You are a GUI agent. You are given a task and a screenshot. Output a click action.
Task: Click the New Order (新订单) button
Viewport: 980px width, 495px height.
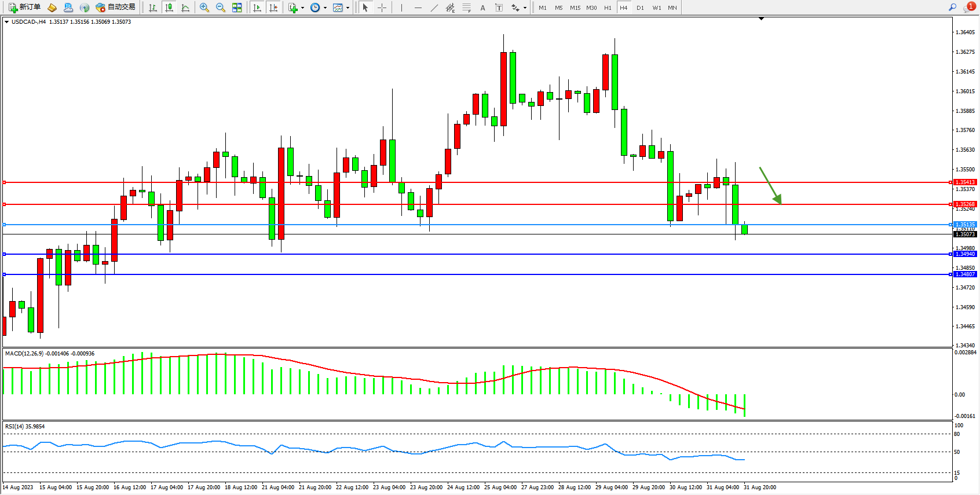[x=24, y=8]
